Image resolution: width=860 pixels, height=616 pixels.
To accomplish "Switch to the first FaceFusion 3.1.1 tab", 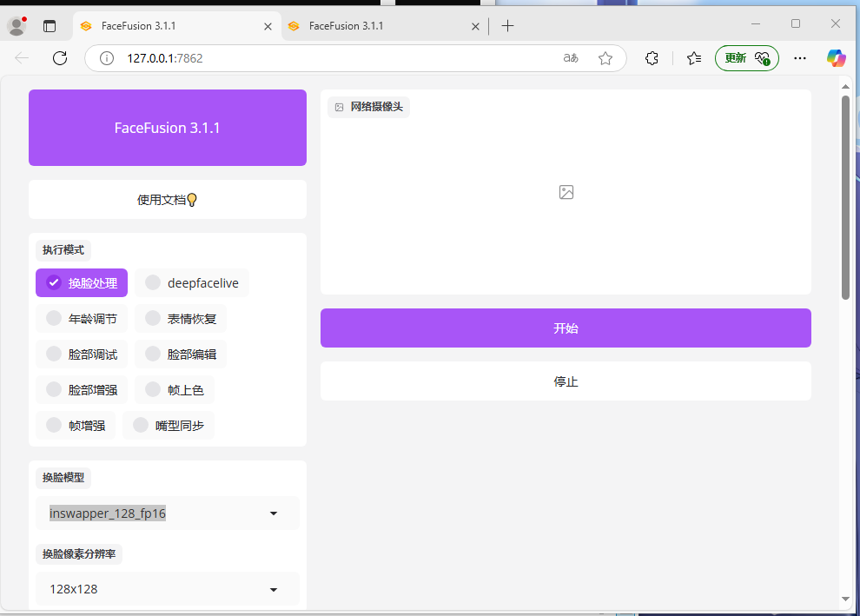I will (x=175, y=26).
